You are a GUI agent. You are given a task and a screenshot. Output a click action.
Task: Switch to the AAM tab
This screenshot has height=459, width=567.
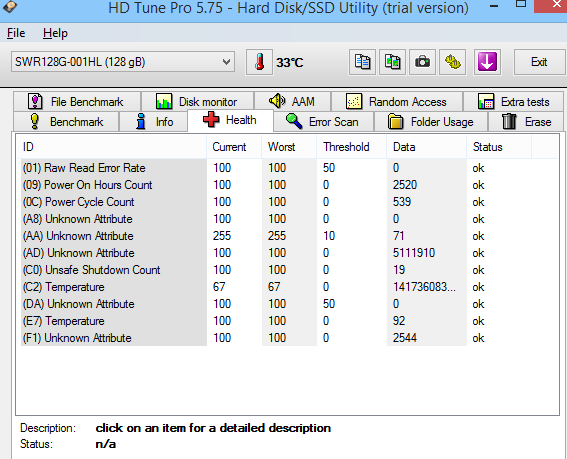tap(293, 102)
